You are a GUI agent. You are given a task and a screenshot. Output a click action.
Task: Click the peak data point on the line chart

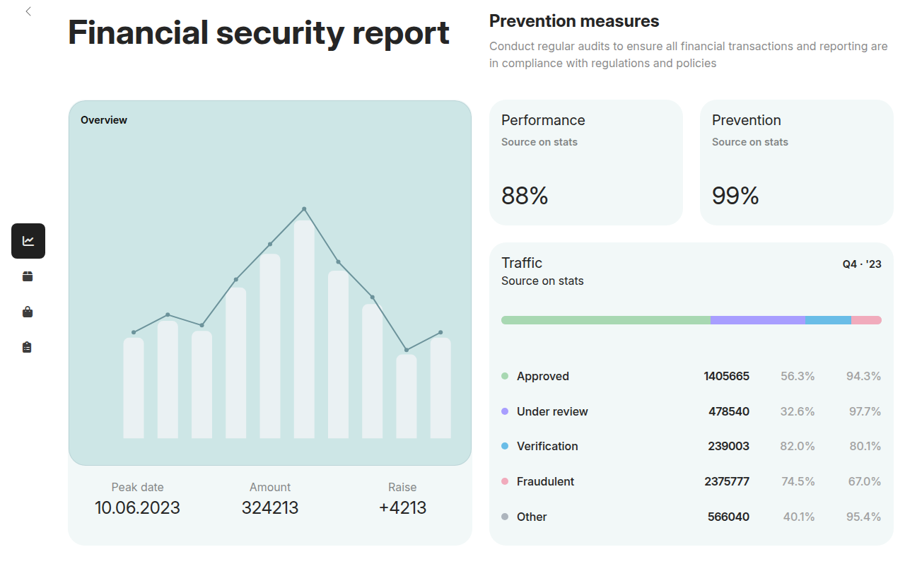304,208
